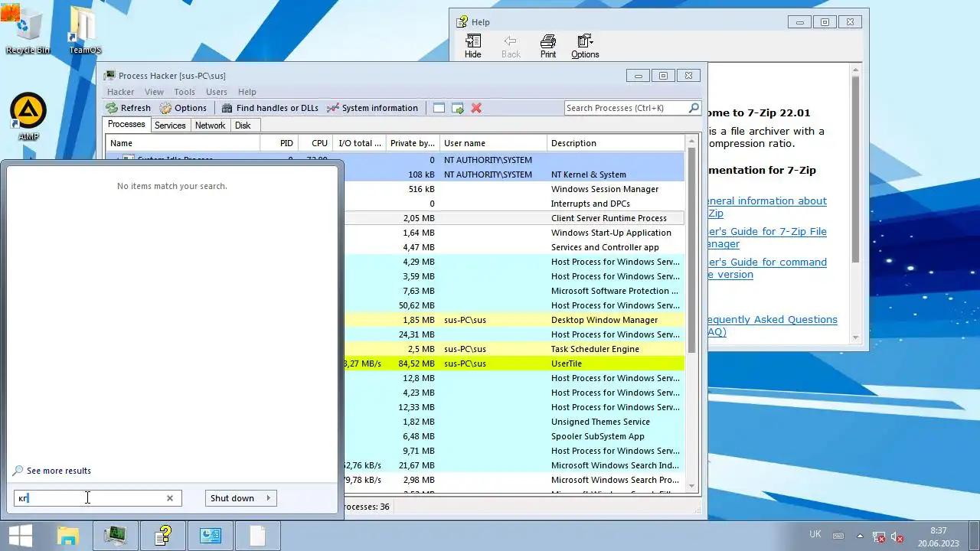Image resolution: width=980 pixels, height=551 pixels.
Task: Open General information about 7-Zip link
Action: (767, 207)
